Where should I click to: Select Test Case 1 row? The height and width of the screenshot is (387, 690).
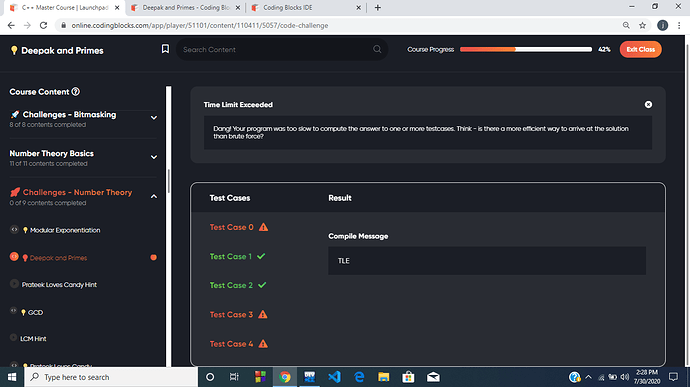tap(238, 256)
